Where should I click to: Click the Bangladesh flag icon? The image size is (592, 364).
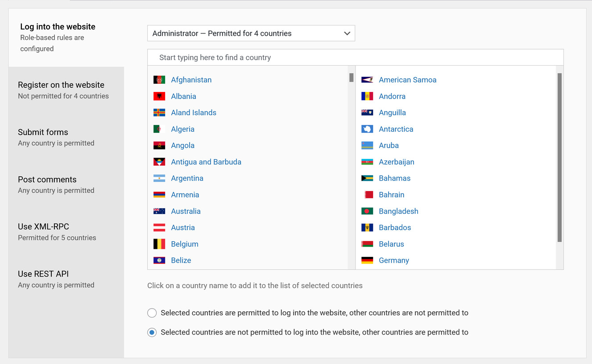tap(367, 211)
